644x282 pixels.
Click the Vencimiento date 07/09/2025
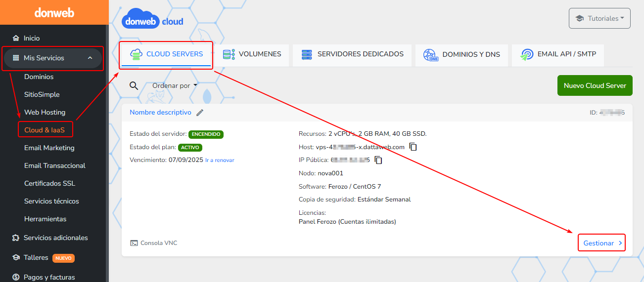[186, 160]
